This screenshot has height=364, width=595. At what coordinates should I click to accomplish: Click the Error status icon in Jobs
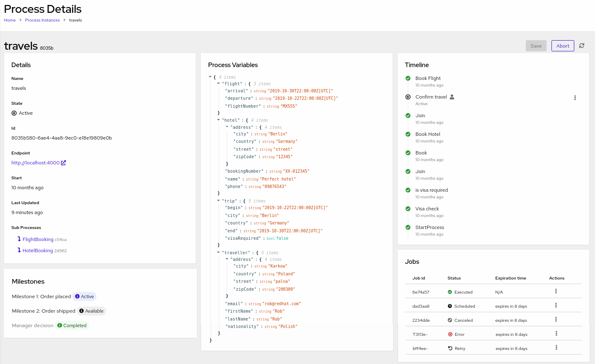click(x=450, y=335)
